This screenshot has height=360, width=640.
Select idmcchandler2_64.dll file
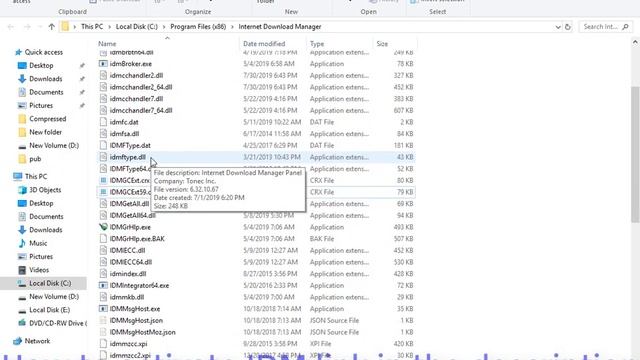click(141, 87)
